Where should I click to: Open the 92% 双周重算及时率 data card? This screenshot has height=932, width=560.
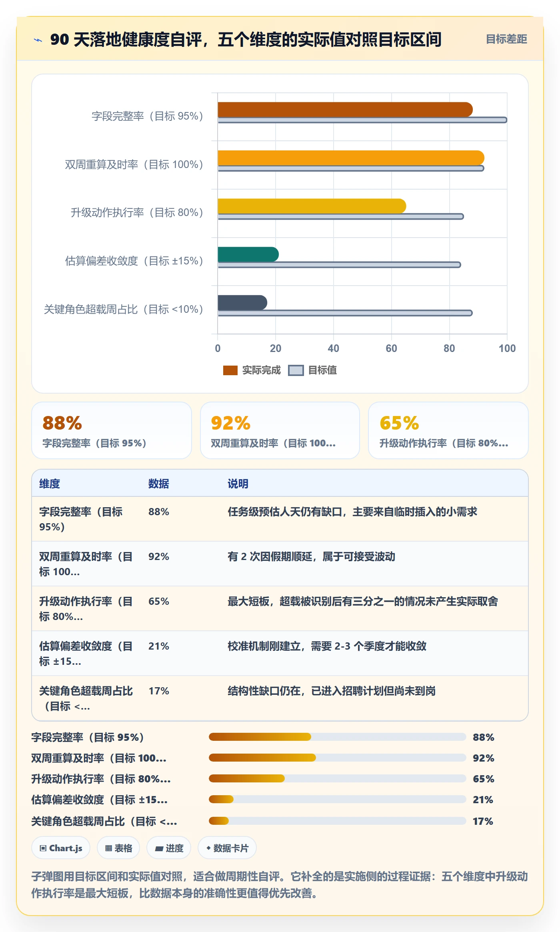click(x=280, y=430)
